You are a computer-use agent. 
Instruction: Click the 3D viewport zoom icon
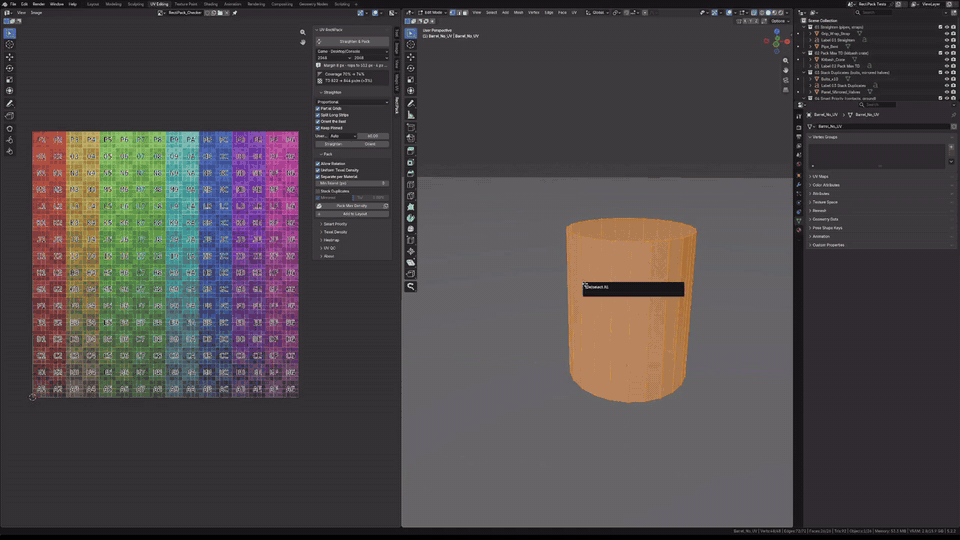[786, 61]
